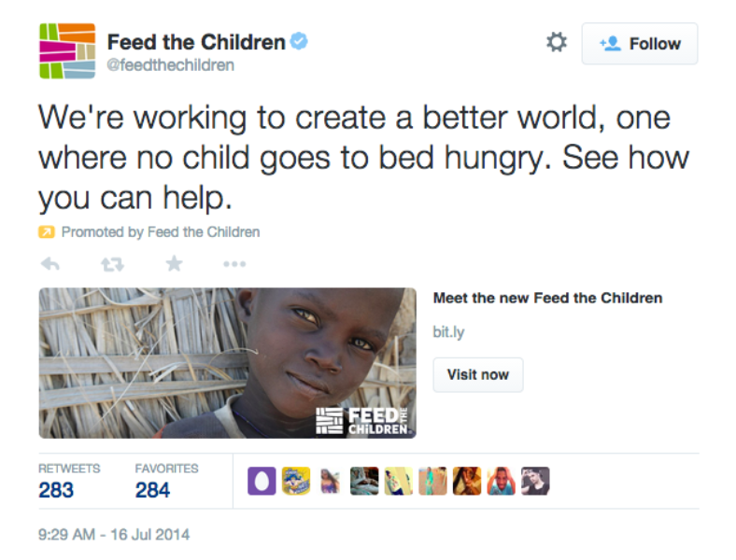Click the reply arrow icon
Screen dimensions: 736x560
coord(50,264)
